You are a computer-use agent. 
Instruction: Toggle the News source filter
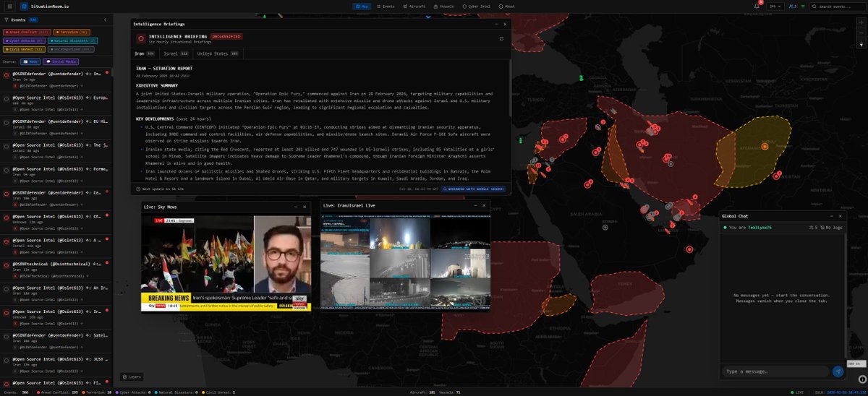coord(30,61)
